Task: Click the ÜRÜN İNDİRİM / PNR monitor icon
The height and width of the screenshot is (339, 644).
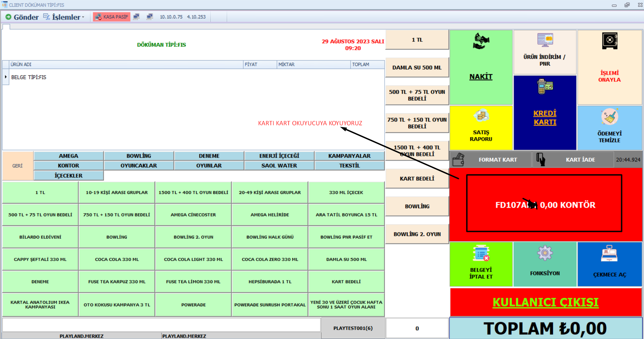Action: click(545, 40)
